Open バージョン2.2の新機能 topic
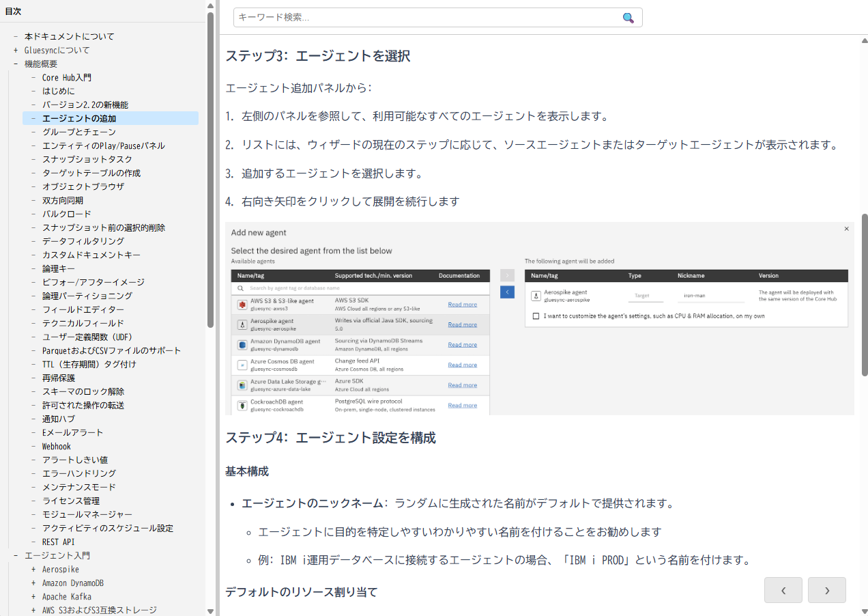The image size is (868, 616). 85,105
